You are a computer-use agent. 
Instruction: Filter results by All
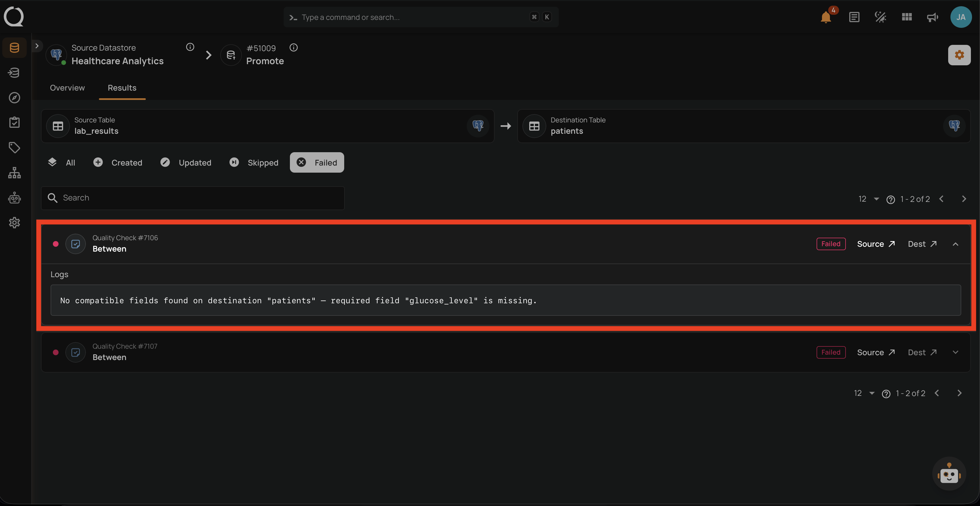point(62,163)
